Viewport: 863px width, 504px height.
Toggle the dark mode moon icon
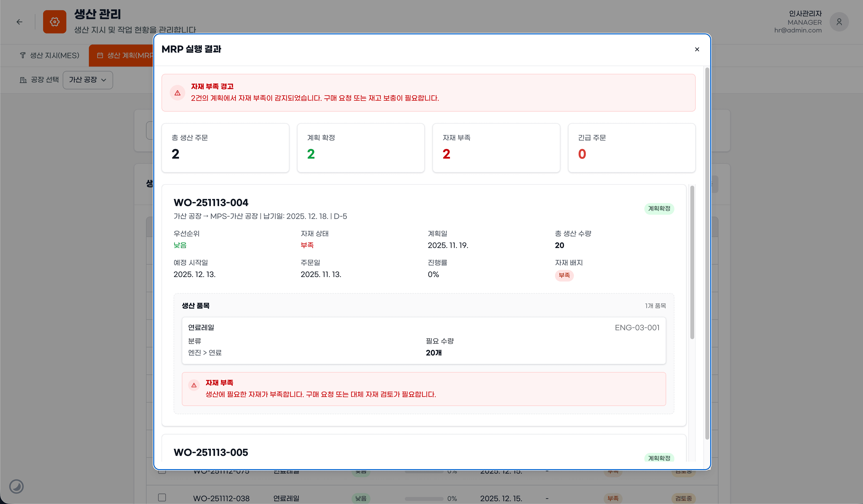coord(16,486)
